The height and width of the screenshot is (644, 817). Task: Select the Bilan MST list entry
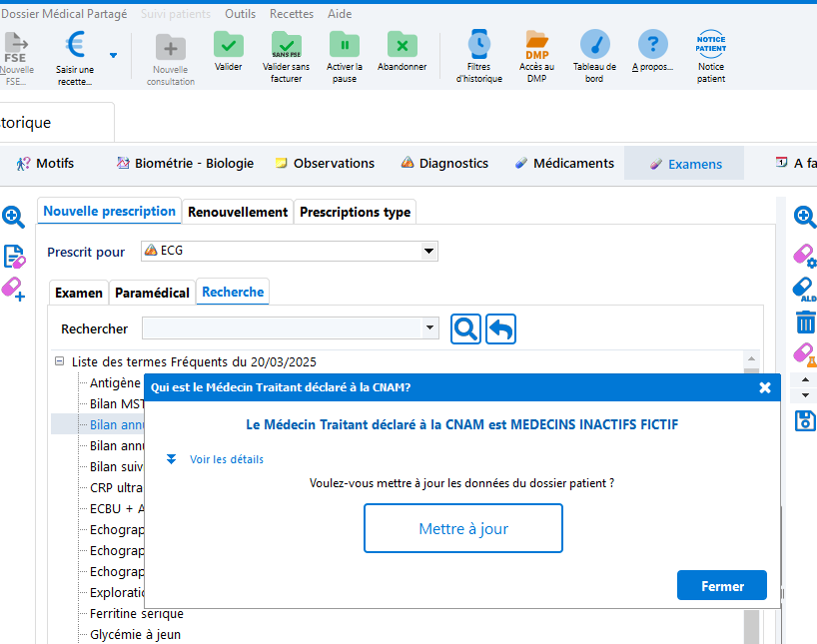click(x=117, y=403)
